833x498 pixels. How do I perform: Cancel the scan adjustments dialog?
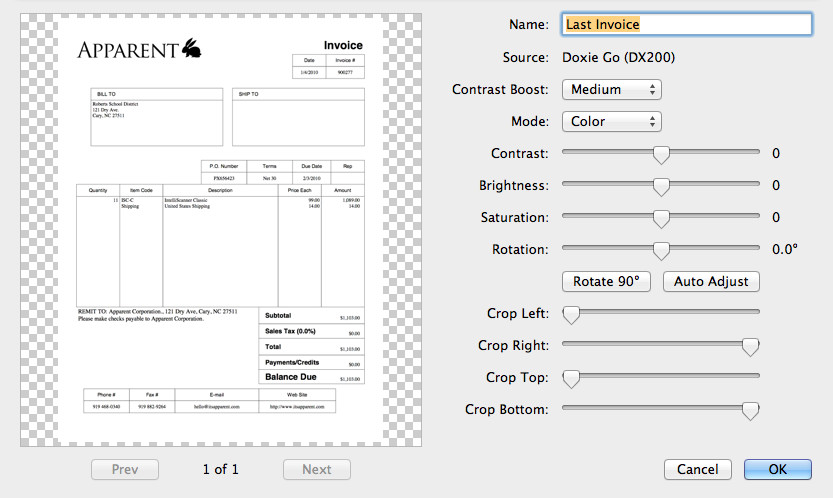(698, 469)
